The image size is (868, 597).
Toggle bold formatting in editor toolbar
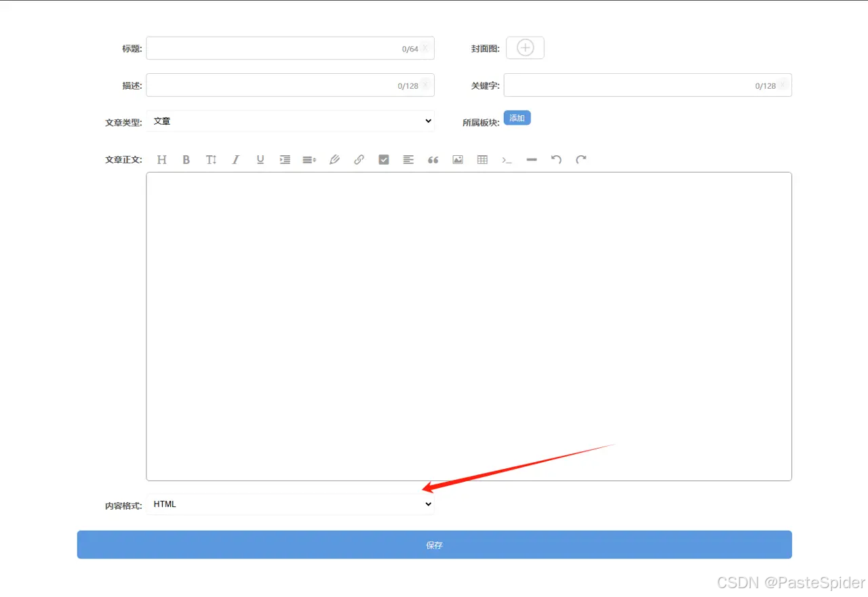pyautogui.click(x=186, y=160)
